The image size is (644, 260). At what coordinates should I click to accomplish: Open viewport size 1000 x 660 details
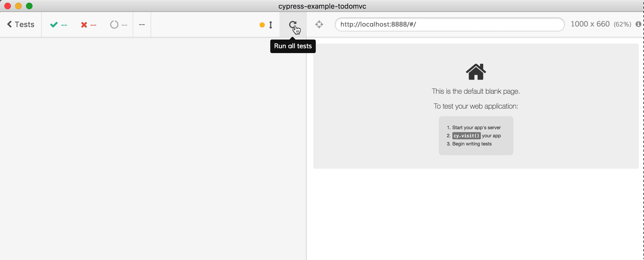590,24
